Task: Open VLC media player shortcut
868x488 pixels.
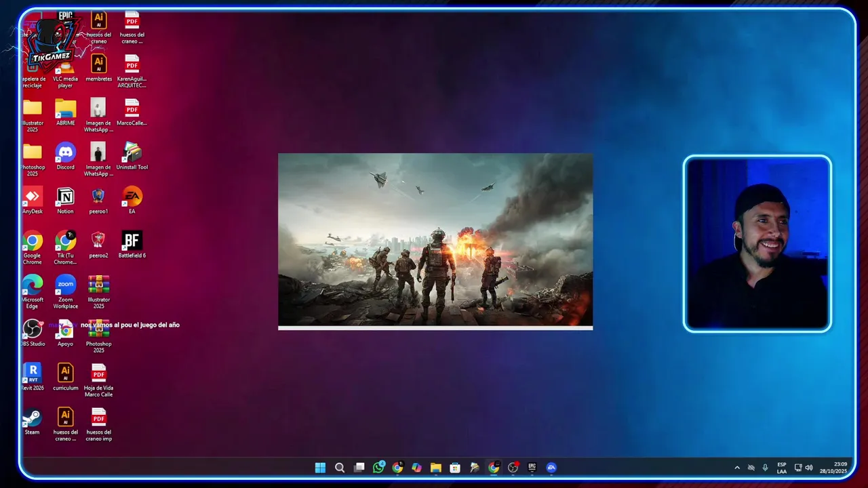Action: pos(65,73)
